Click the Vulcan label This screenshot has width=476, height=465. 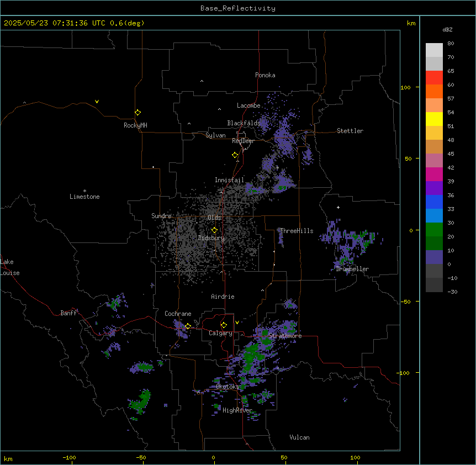pos(299,437)
